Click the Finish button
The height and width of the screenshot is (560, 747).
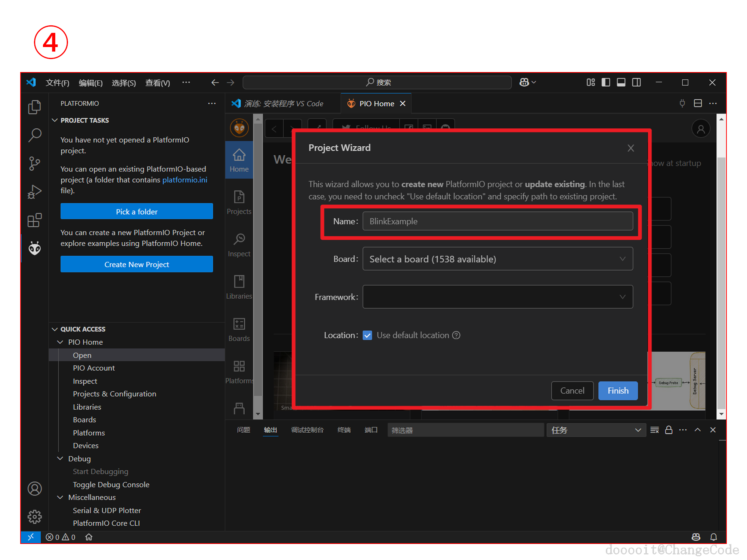pos(618,391)
